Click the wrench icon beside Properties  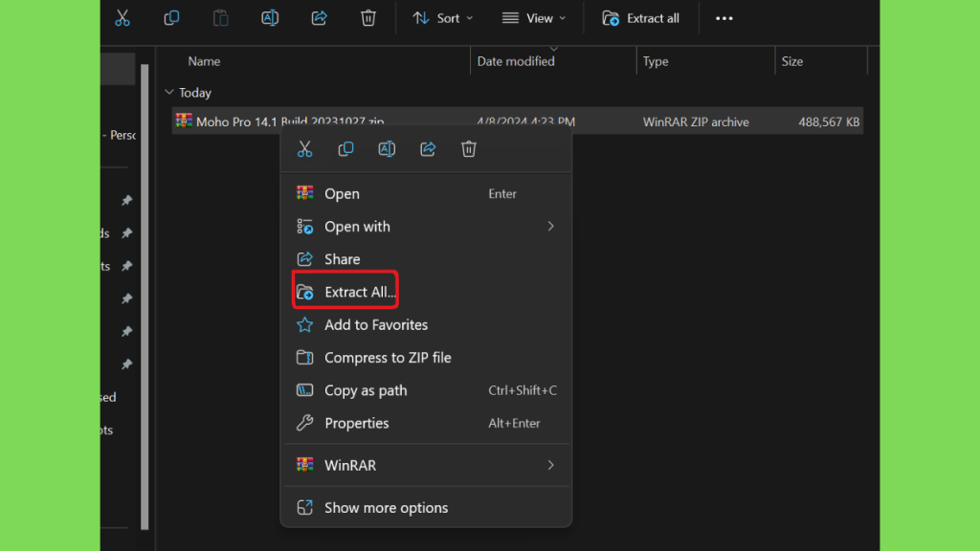[304, 423]
